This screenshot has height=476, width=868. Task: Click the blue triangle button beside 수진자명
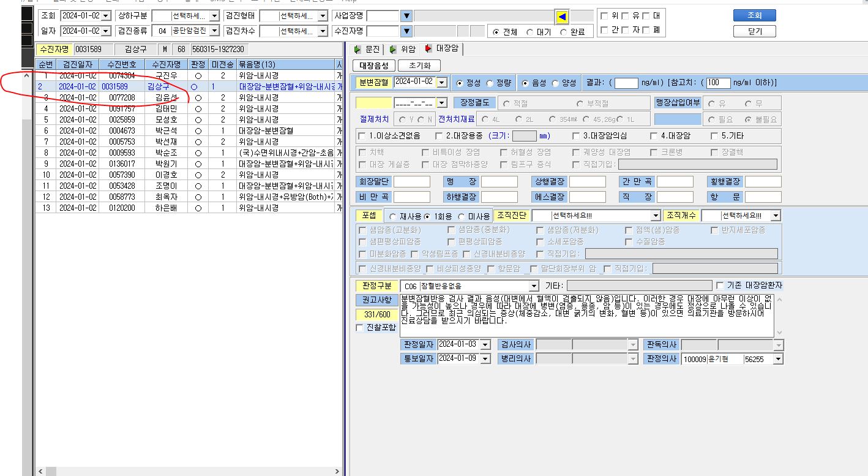point(406,31)
